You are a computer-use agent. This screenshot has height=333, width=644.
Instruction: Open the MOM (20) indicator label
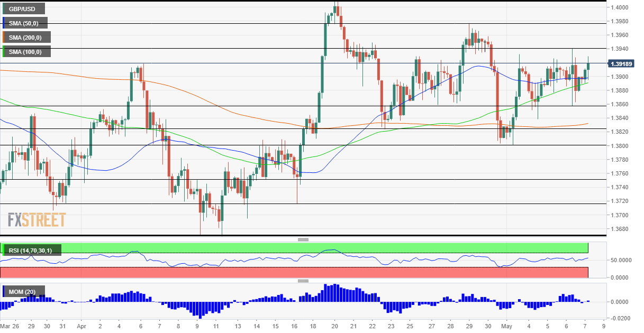coord(24,291)
